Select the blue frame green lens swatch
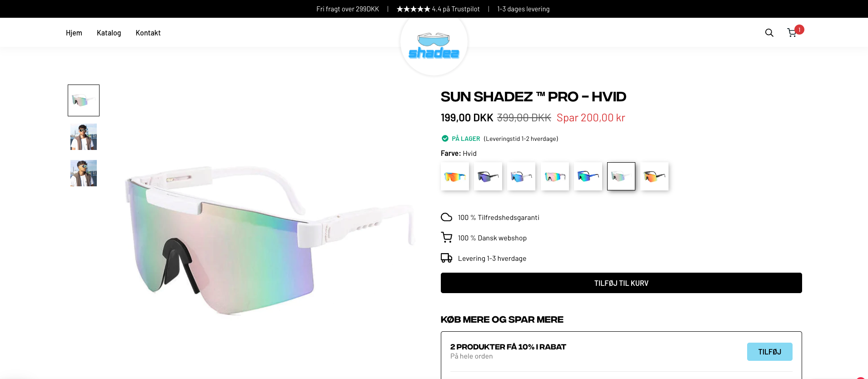The width and height of the screenshot is (868, 379). tap(588, 176)
